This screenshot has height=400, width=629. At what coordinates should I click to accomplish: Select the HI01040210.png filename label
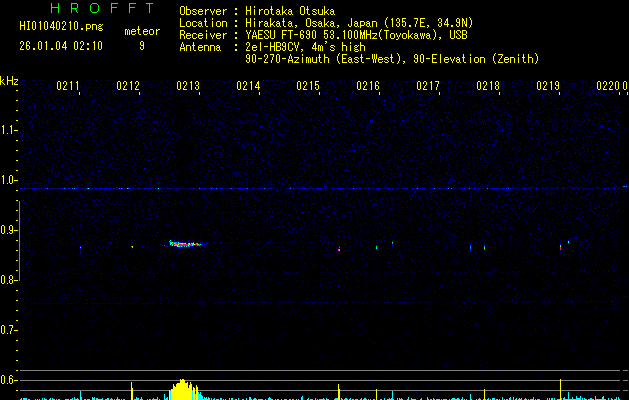61,28
